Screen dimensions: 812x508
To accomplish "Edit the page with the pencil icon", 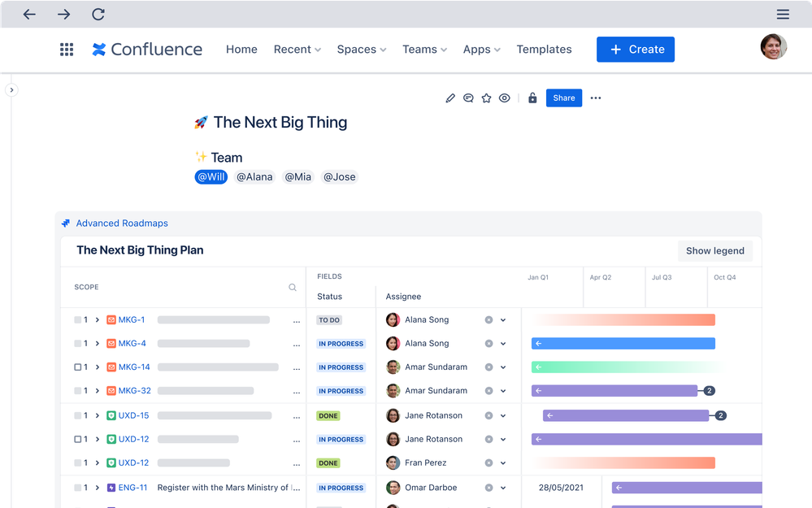I will pos(450,98).
